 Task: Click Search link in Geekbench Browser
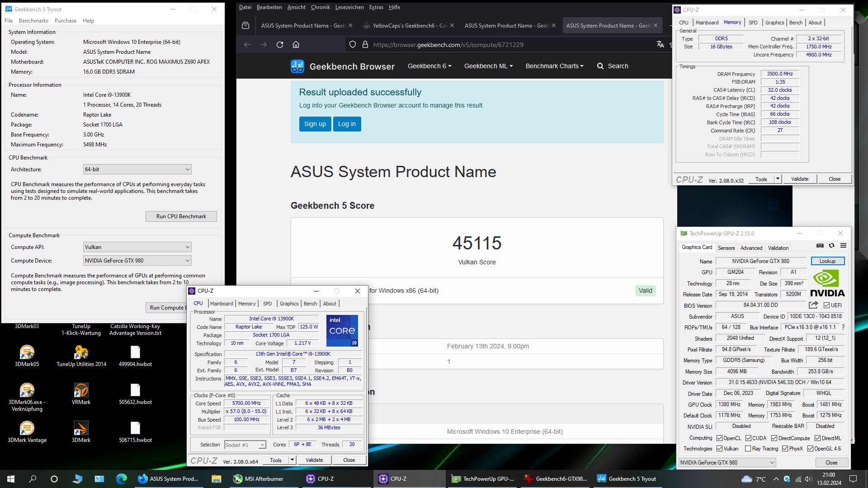click(613, 66)
